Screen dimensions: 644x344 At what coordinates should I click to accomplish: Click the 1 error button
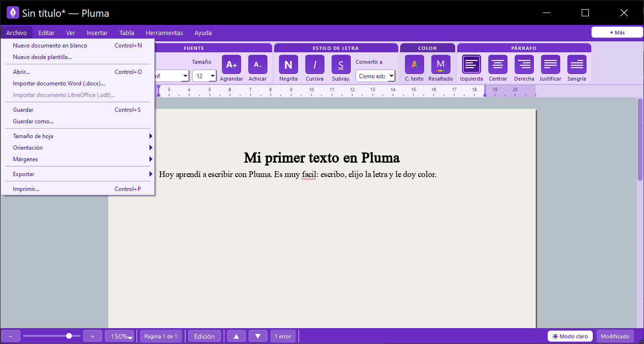283,336
